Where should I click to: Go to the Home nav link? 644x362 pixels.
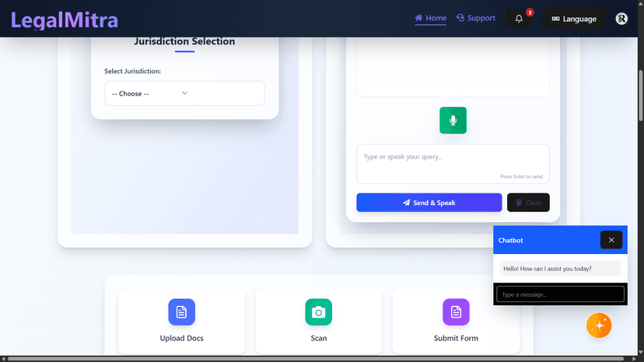[431, 18]
